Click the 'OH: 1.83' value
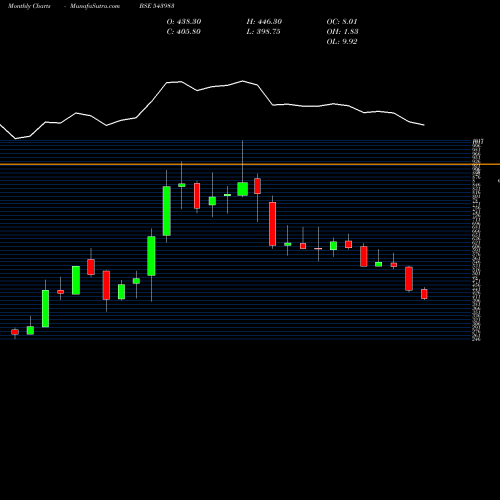This screenshot has width=500, height=500. click(x=342, y=32)
